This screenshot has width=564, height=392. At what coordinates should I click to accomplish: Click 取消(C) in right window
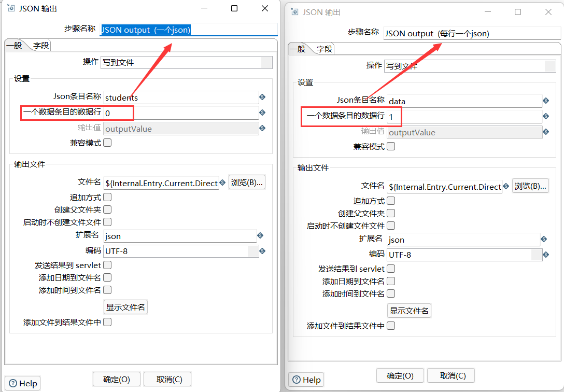click(x=451, y=375)
